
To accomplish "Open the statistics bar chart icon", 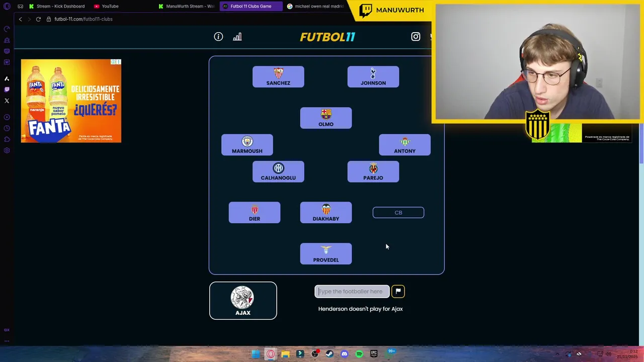I will [x=237, y=37].
